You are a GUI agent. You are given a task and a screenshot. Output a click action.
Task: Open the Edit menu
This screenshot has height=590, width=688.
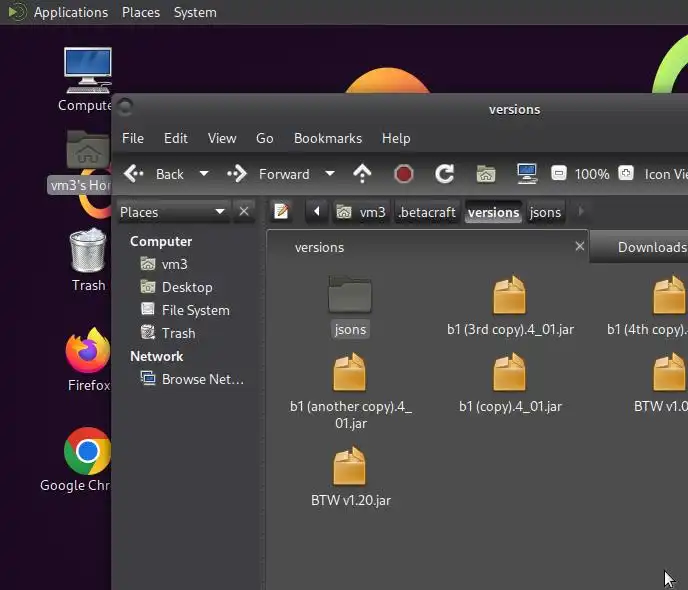[x=176, y=138]
